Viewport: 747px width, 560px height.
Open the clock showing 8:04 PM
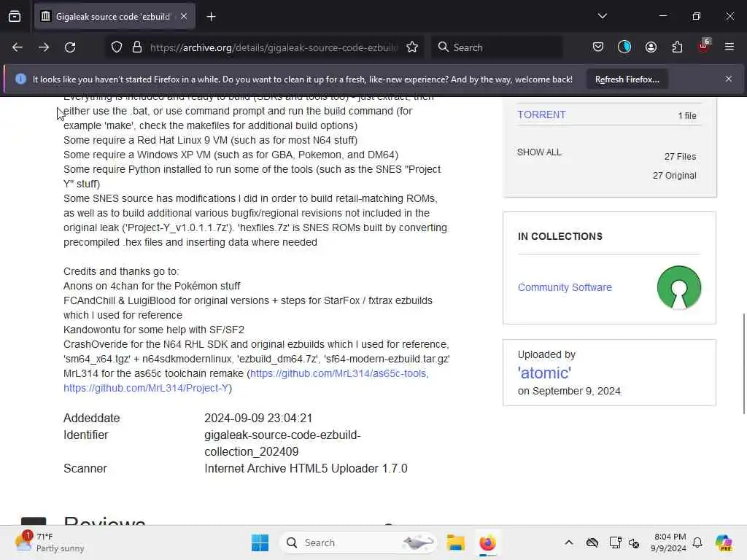[x=670, y=542]
